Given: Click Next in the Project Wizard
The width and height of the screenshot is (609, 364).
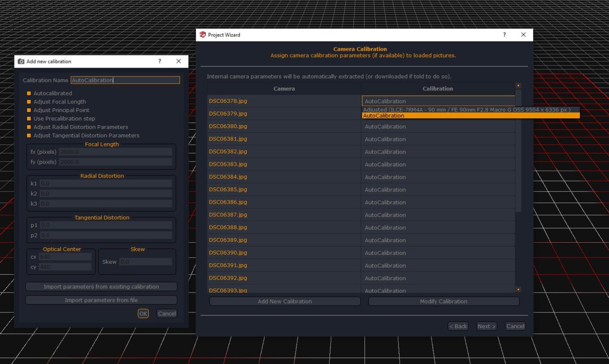Looking at the screenshot, I should coord(486,326).
